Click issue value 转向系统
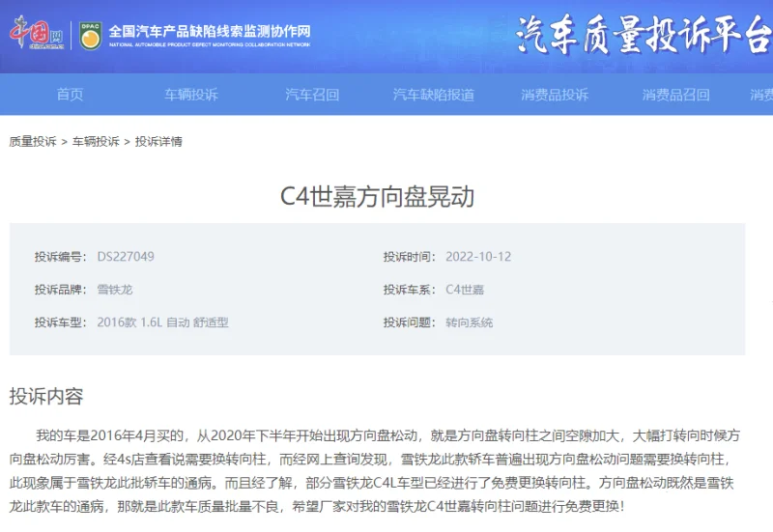 pos(469,322)
